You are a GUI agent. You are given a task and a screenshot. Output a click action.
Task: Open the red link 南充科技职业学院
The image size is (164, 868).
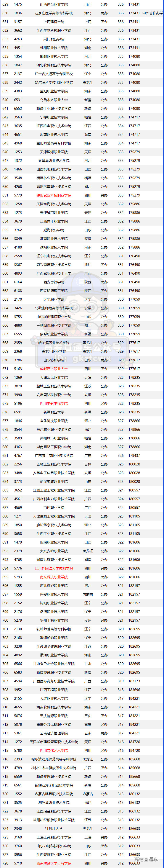coord(54,577)
